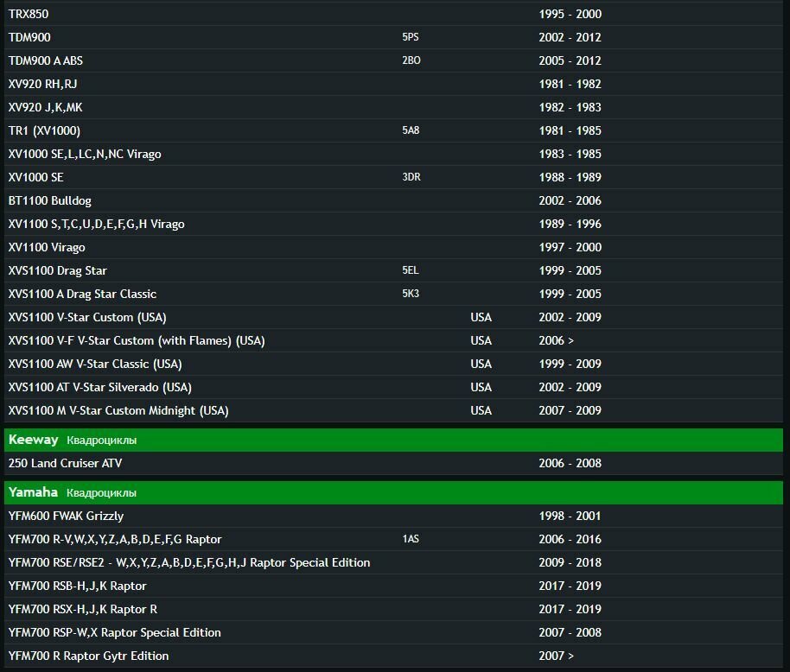This screenshot has width=790, height=672.
Task: Click code 5A8 beside TR1
Action: [411, 130]
